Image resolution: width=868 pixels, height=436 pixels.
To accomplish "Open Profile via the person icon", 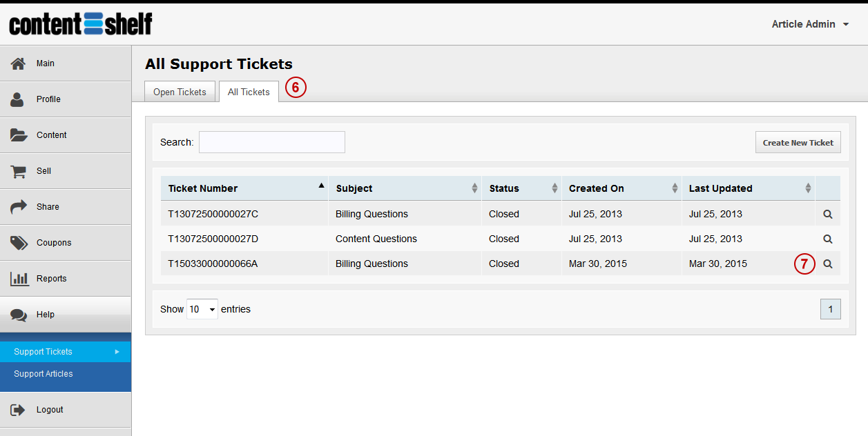I will pos(17,99).
